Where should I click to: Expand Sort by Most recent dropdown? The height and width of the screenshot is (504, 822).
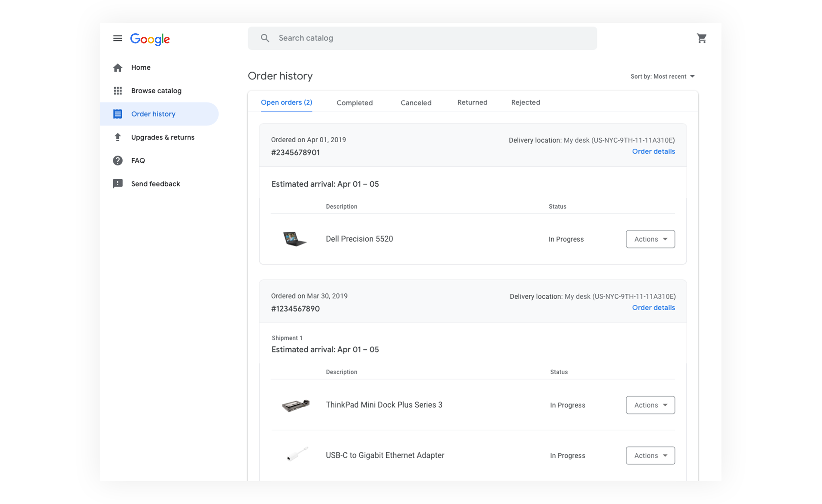click(x=662, y=76)
